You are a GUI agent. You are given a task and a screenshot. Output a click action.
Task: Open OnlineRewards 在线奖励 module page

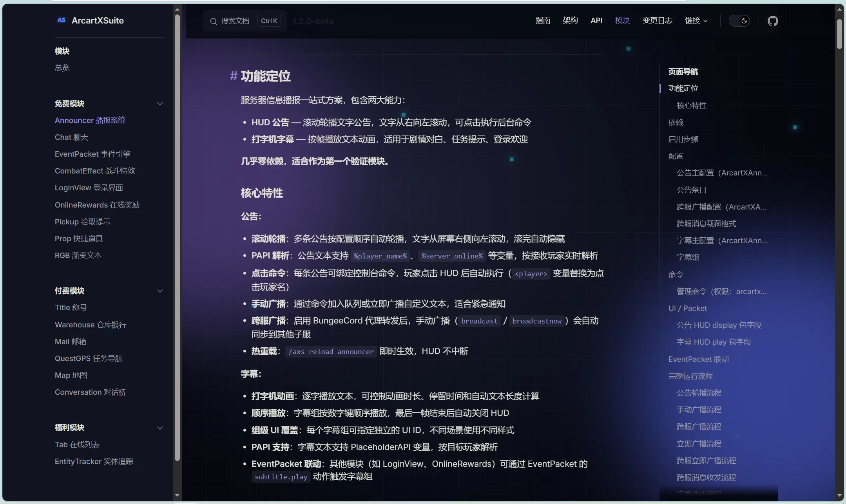(97, 205)
